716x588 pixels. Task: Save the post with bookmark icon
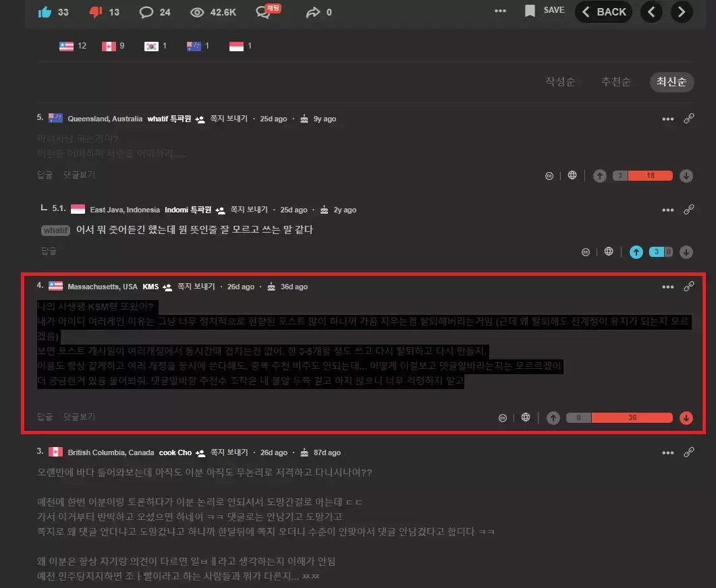click(530, 11)
